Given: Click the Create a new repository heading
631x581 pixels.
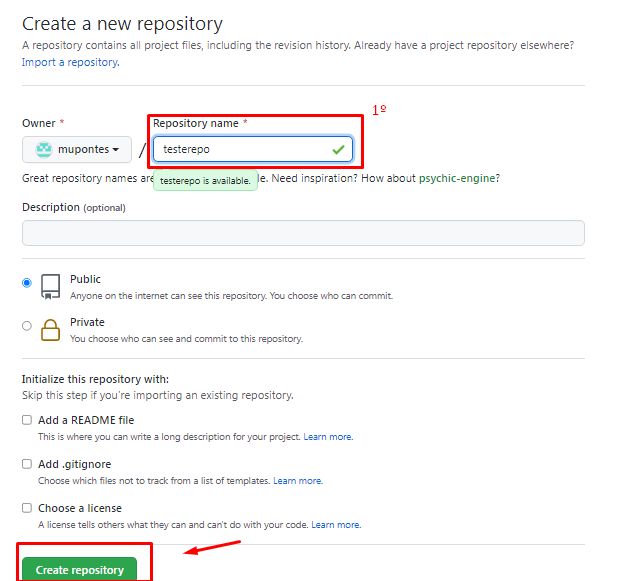Looking at the screenshot, I should click(x=122, y=24).
